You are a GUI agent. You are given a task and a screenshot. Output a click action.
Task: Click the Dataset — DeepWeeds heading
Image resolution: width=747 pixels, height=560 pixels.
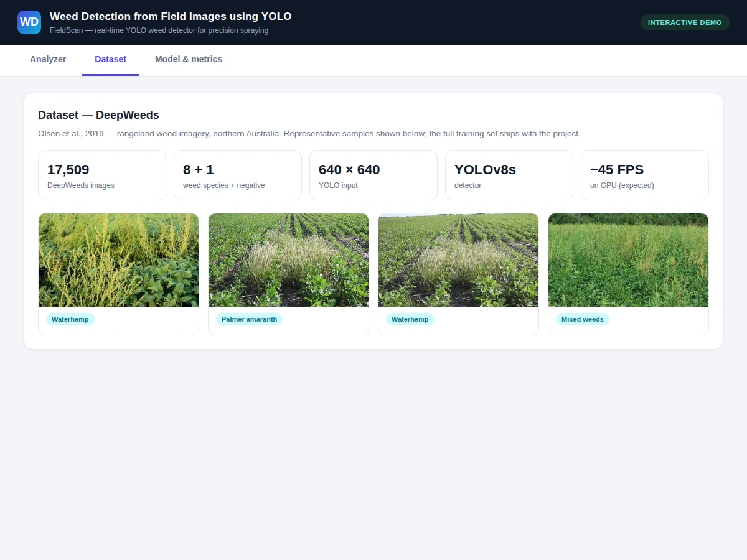pyautogui.click(x=98, y=115)
